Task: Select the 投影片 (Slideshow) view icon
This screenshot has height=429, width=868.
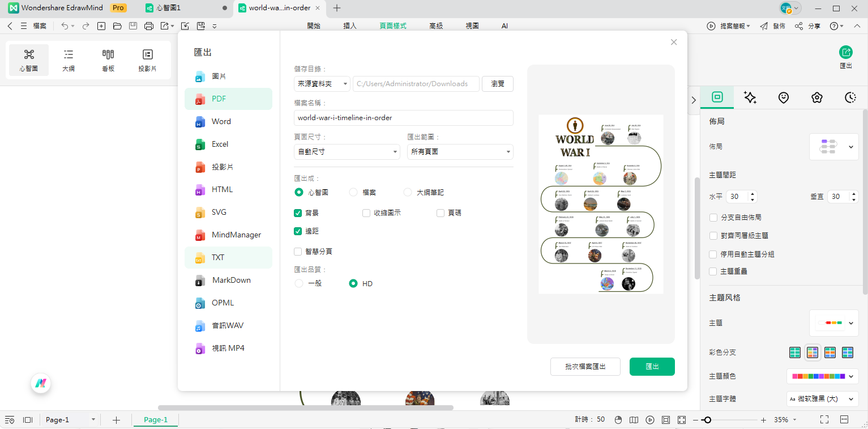Action: (147, 59)
